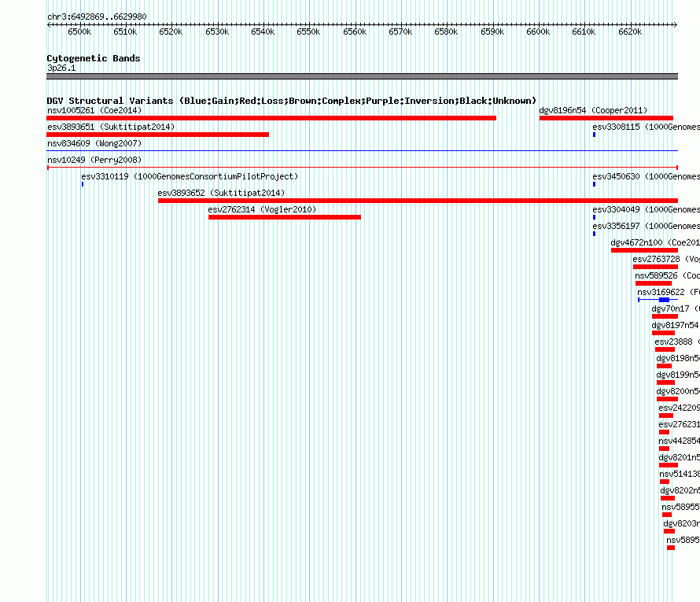Open the esv276231 variant label
The image size is (700, 602).
point(679,424)
